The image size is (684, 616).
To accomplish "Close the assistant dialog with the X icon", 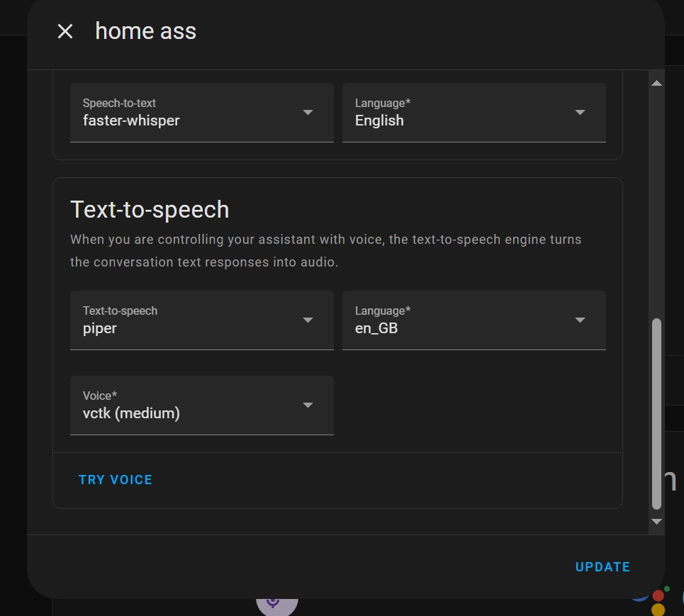I will (65, 31).
